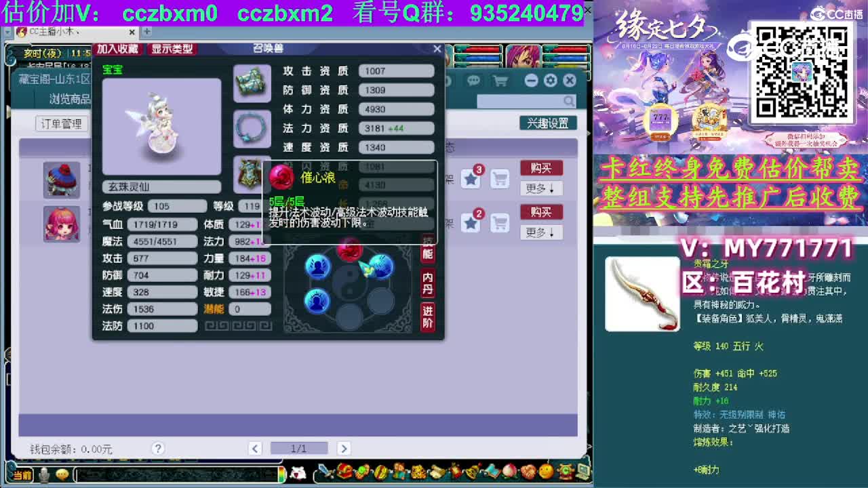Click the first listing snowman avatar
The image size is (868, 488).
tap(62, 180)
